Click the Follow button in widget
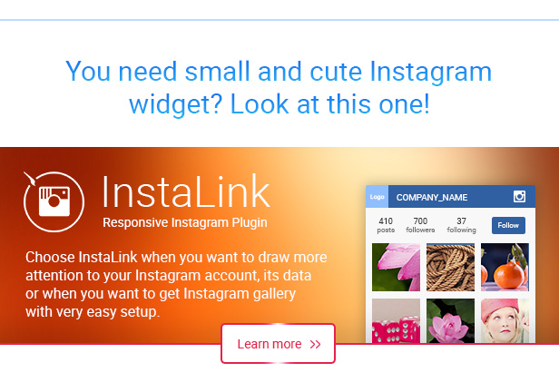 (508, 225)
